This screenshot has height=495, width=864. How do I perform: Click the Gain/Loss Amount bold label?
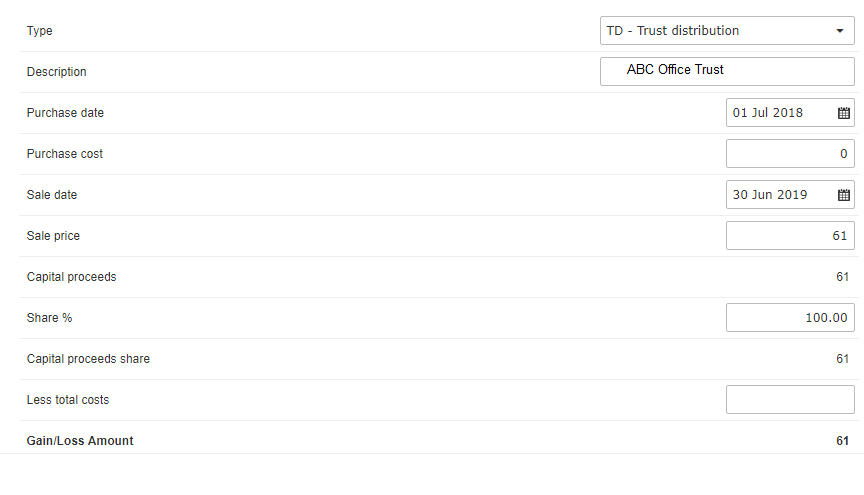[80, 441]
